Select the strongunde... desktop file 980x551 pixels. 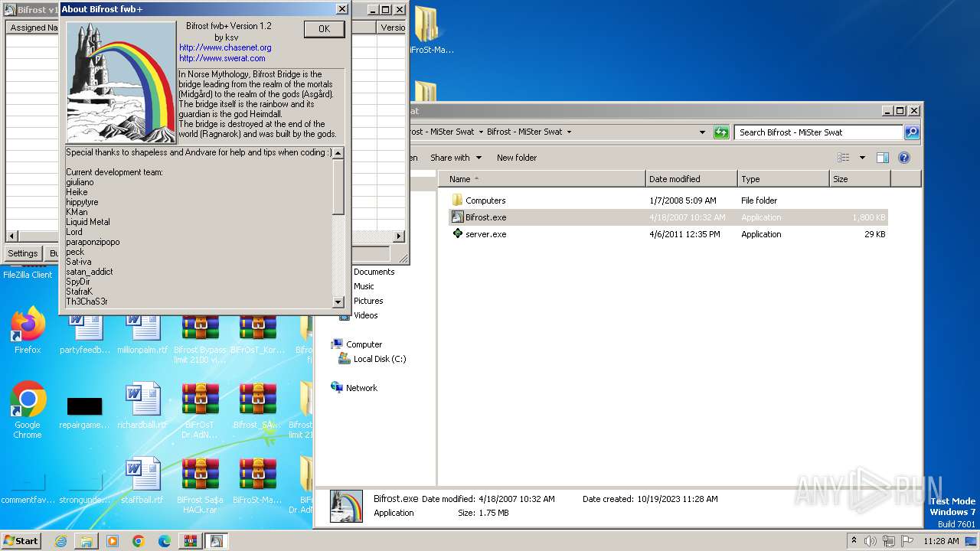click(84, 490)
